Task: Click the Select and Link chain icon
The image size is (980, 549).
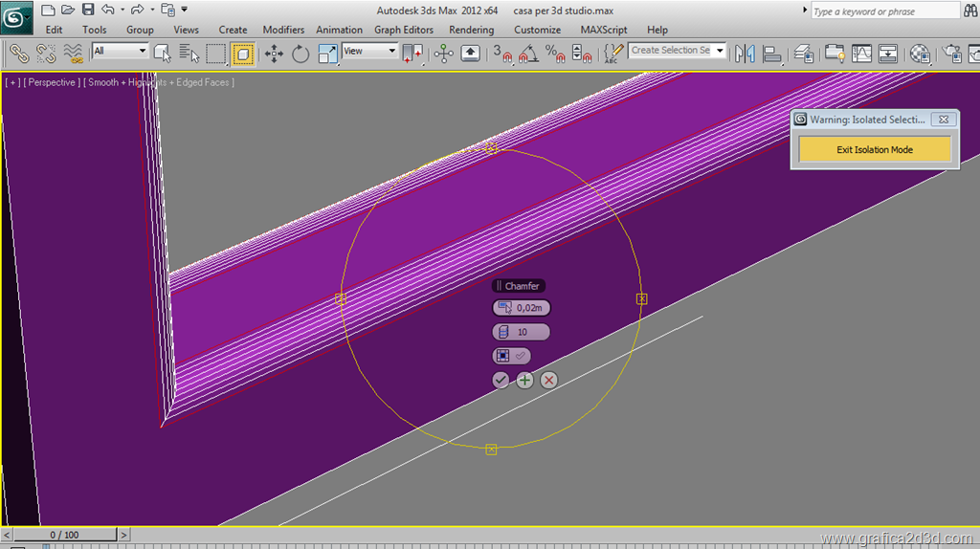Action: coord(18,54)
